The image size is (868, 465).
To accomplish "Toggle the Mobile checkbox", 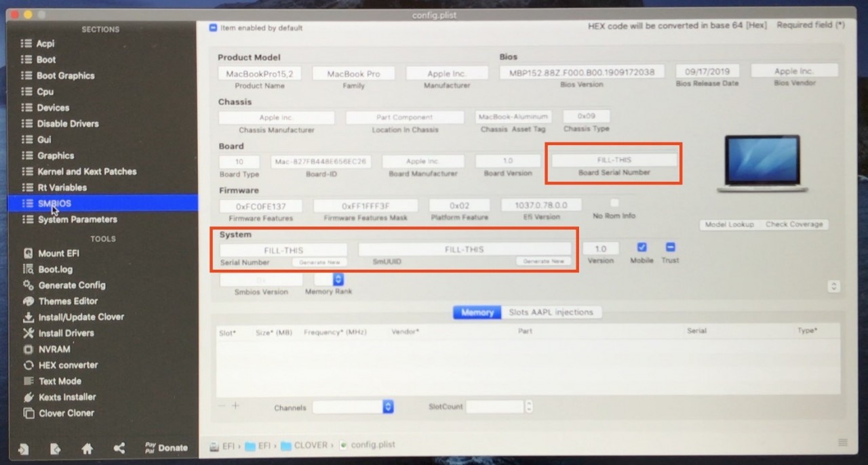I will (x=642, y=247).
